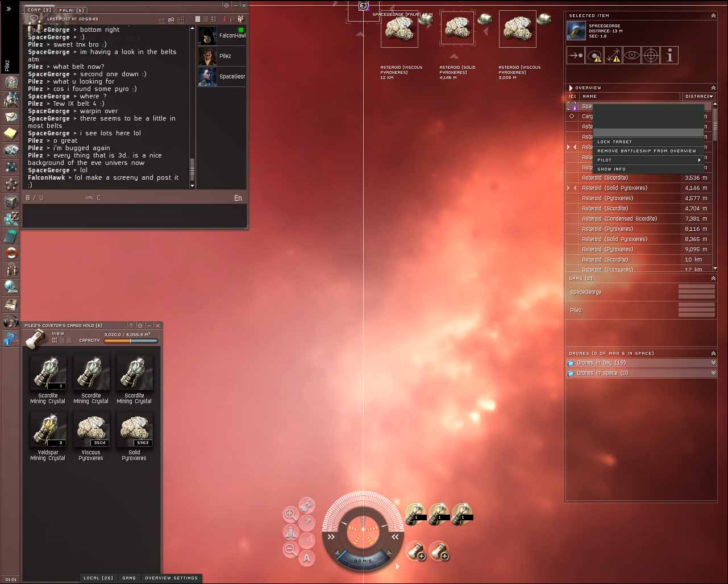The height and width of the screenshot is (584, 728).
Task: Click the lower-left module with plus badge
Action: (415, 550)
